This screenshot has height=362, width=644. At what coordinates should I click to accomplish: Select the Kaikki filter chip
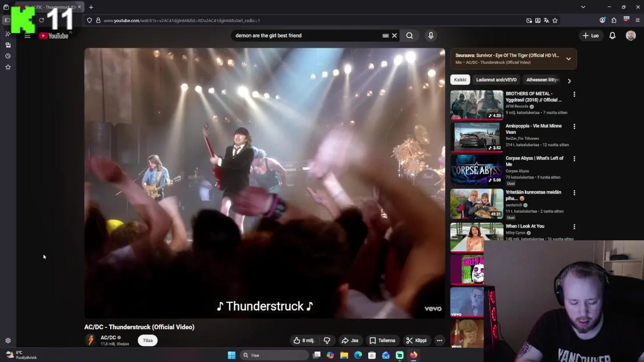pyautogui.click(x=460, y=80)
